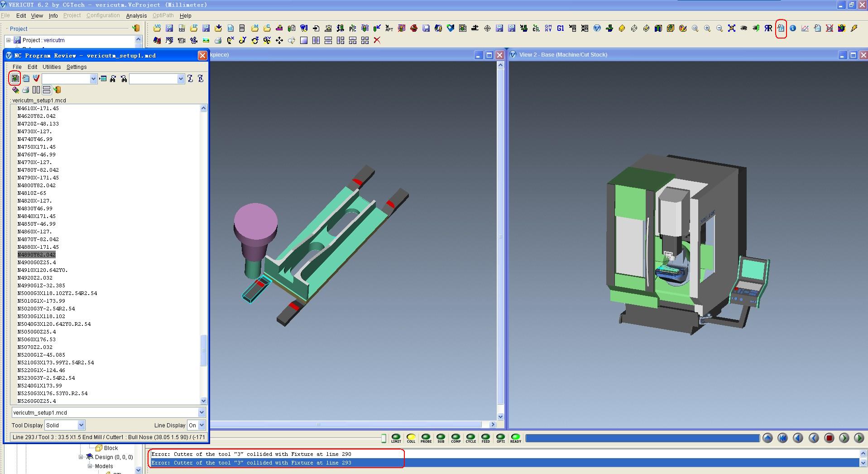Click the find forward binoculars icon

coord(113,79)
